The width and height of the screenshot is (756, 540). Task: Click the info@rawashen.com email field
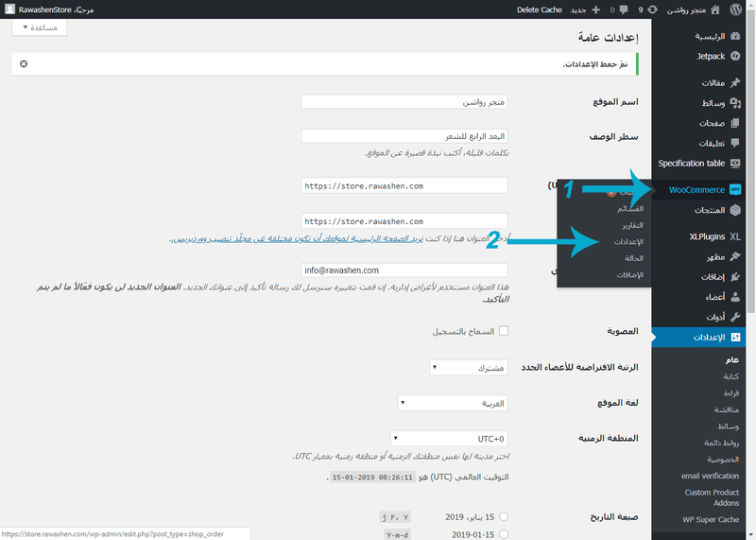[404, 270]
